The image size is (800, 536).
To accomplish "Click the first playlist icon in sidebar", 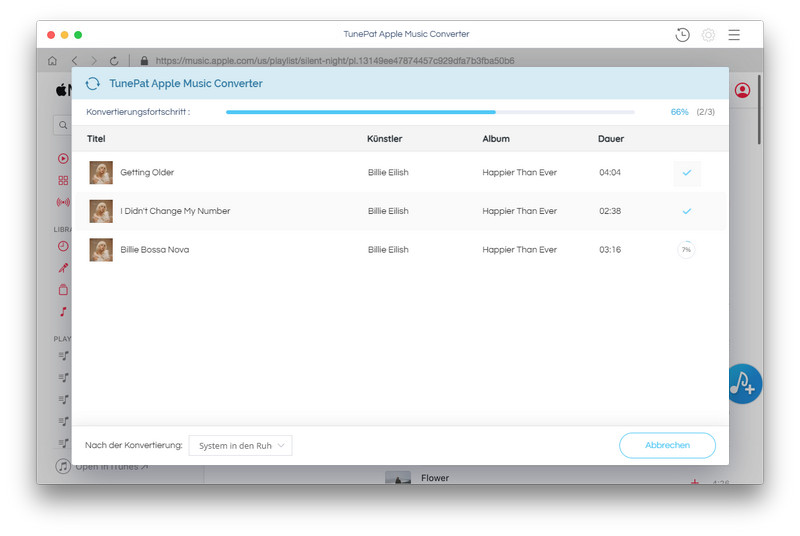I will point(63,355).
